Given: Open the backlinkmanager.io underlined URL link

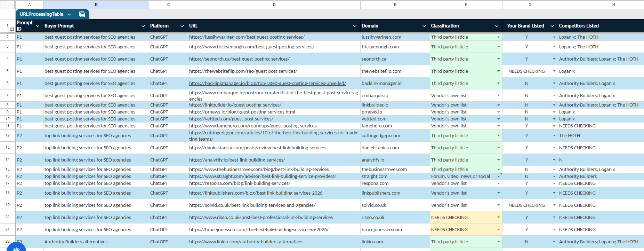Looking at the screenshot, I should [x=267, y=84].
